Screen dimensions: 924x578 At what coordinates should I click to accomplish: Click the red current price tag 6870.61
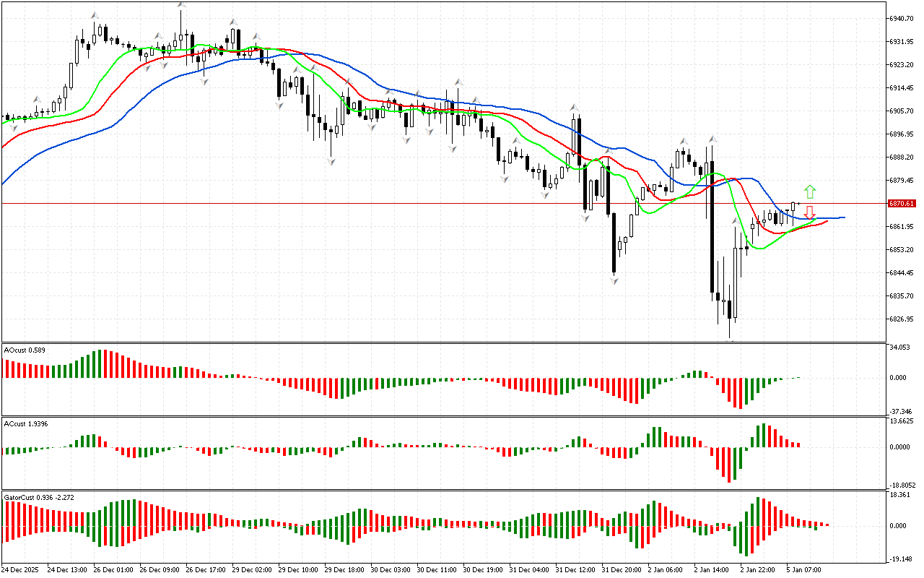(x=902, y=204)
